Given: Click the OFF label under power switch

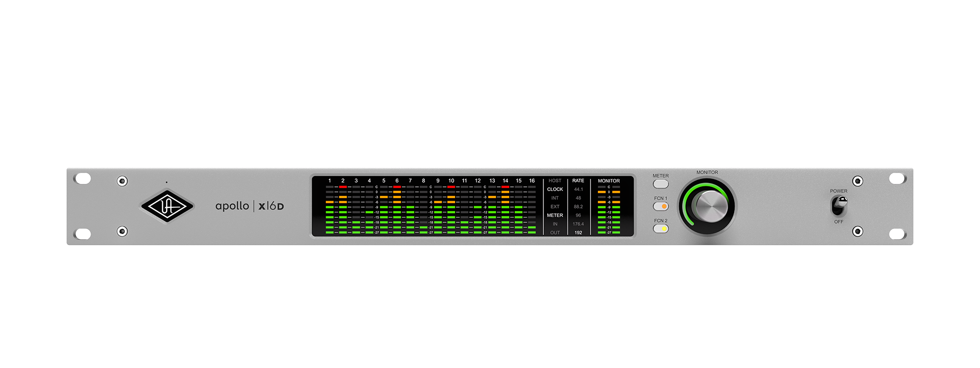Looking at the screenshot, I should (839, 222).
